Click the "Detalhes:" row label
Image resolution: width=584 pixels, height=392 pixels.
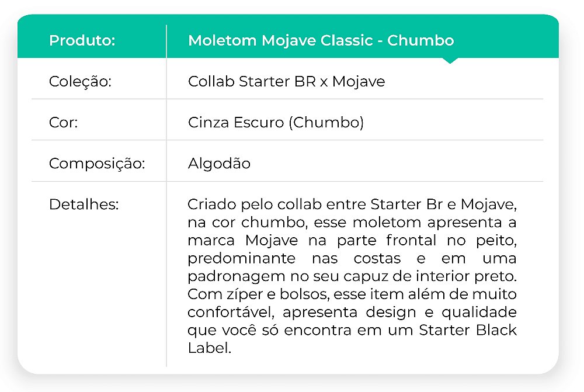pyautogui.click(x=84, y=205)
